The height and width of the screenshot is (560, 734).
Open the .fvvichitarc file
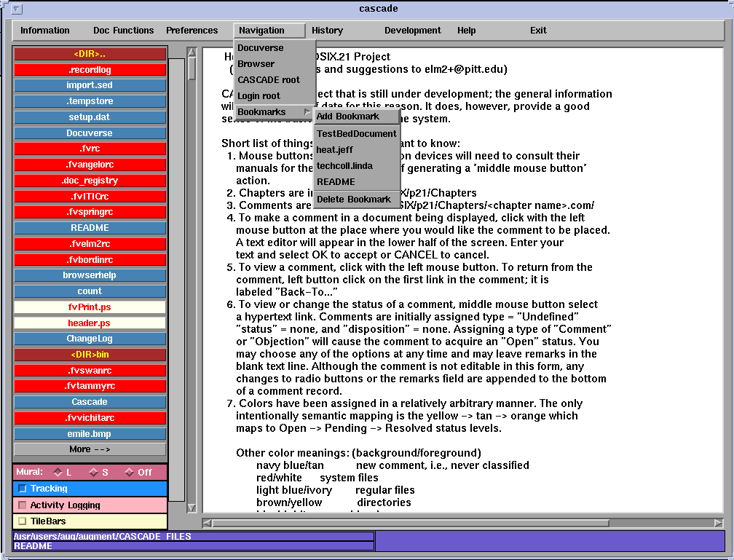90,418
